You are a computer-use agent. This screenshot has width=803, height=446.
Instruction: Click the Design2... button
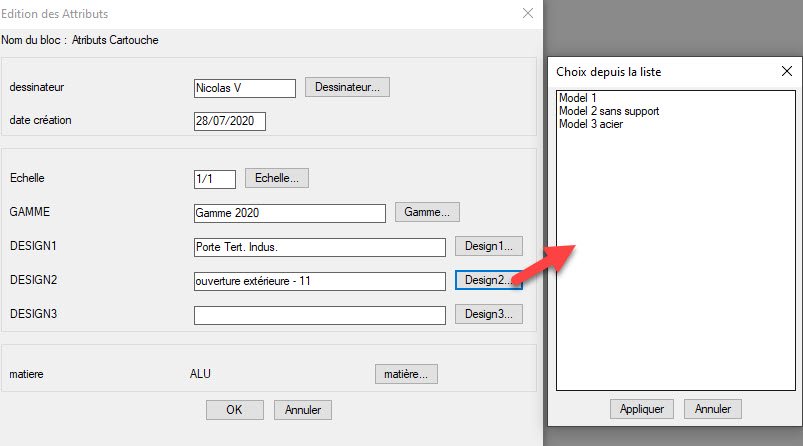(x=488, y=280)
